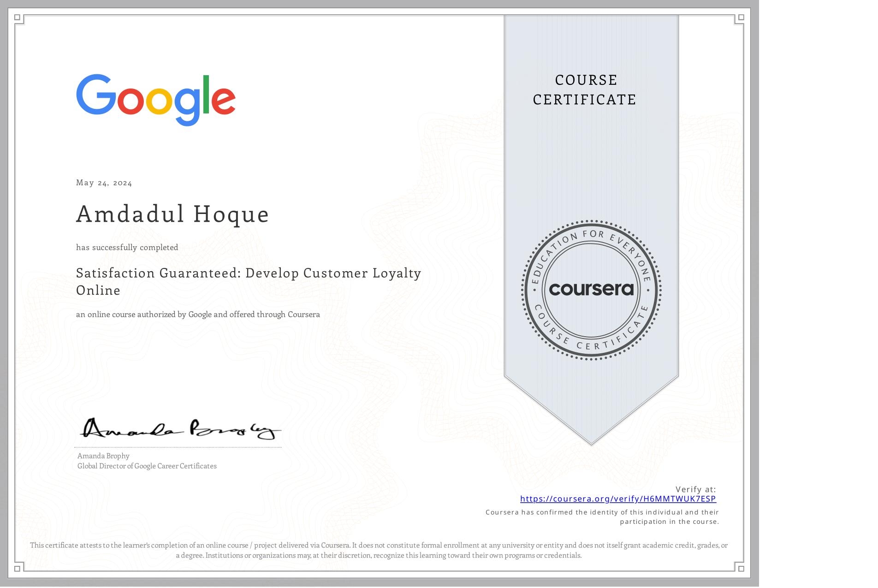Screen dimensions: 878x588
Task: Click the date May 24, 2024
Action: (x=104, y=183)
